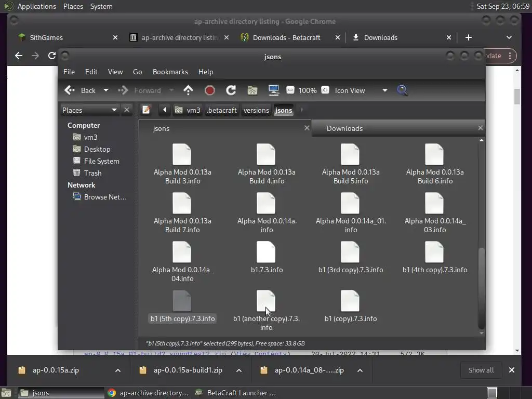Select b1 (another copy).7.3.info file

click(267, 311)
